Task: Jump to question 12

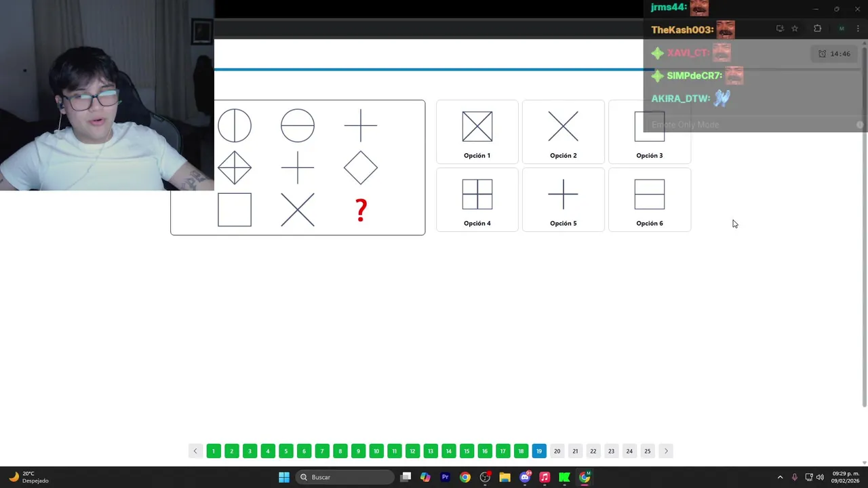Action: point(412,451)
